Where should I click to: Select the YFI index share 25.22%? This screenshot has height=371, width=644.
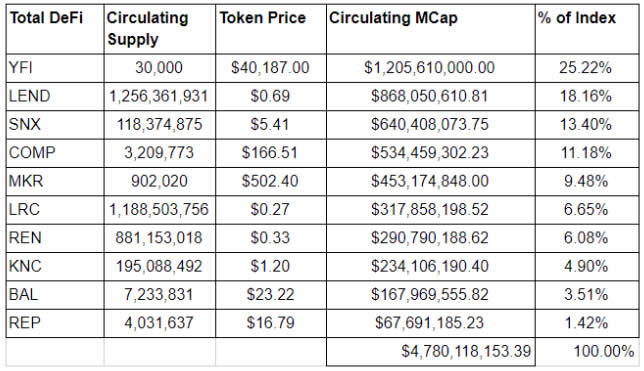(587, 68)
